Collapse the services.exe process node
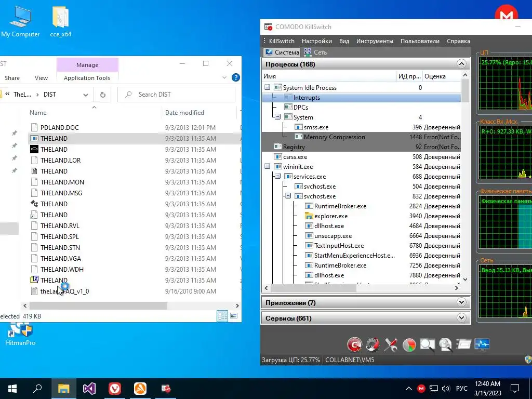This screenshot has width=532, height=399. coord(277,177)
